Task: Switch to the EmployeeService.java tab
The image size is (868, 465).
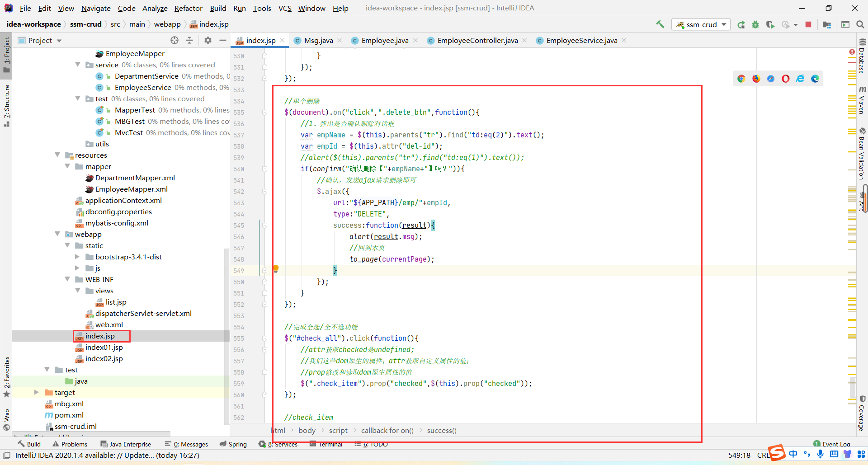Action: (x=581, y=40)
